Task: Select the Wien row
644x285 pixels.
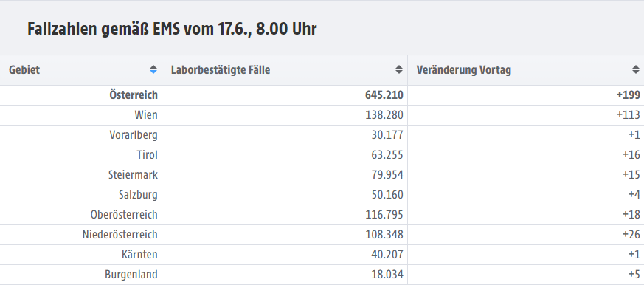Action: click(x=322, y=115)
